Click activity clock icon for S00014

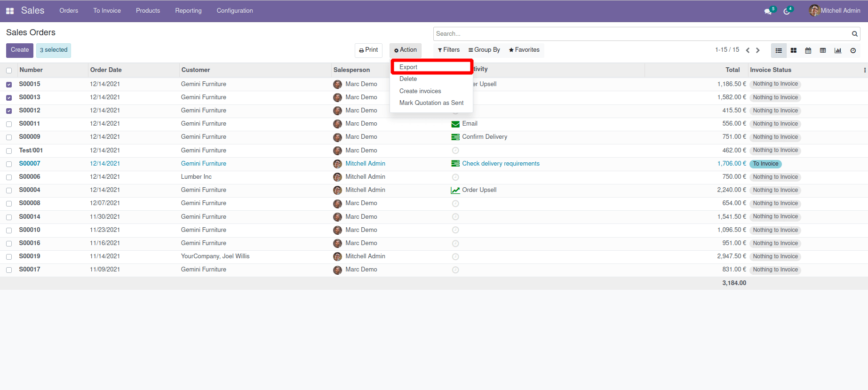point(455,217)
